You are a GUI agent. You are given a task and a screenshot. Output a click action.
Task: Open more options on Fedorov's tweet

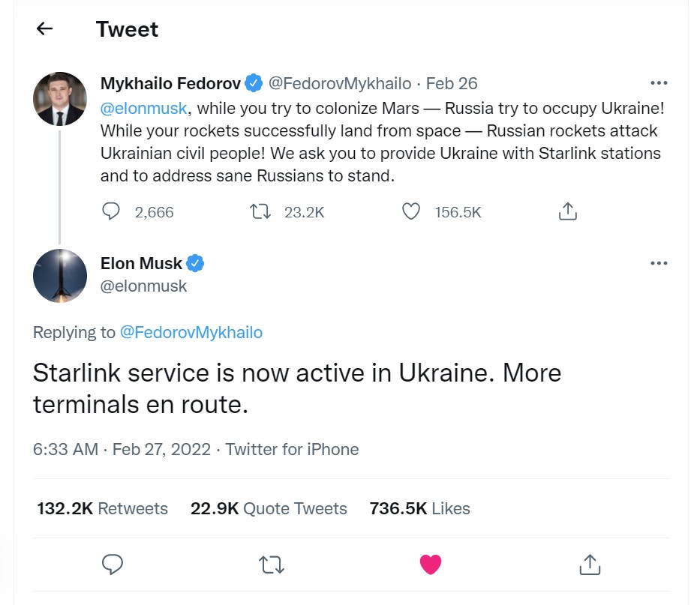[658, 82]
